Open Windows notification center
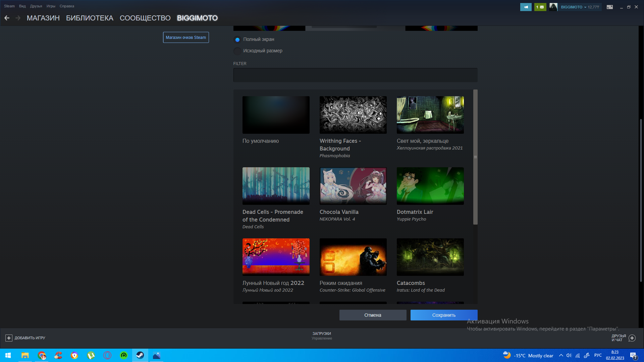This screenshot has width=644, height=362. [634, 355]
